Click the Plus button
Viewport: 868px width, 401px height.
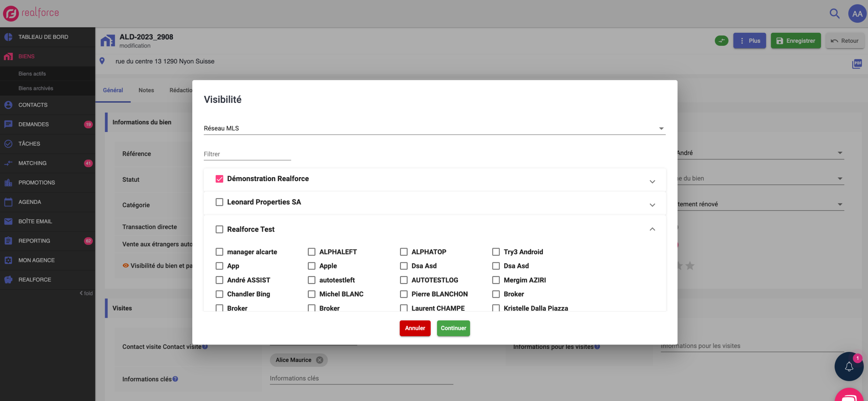pyautogui.click(x=749, y=41)
